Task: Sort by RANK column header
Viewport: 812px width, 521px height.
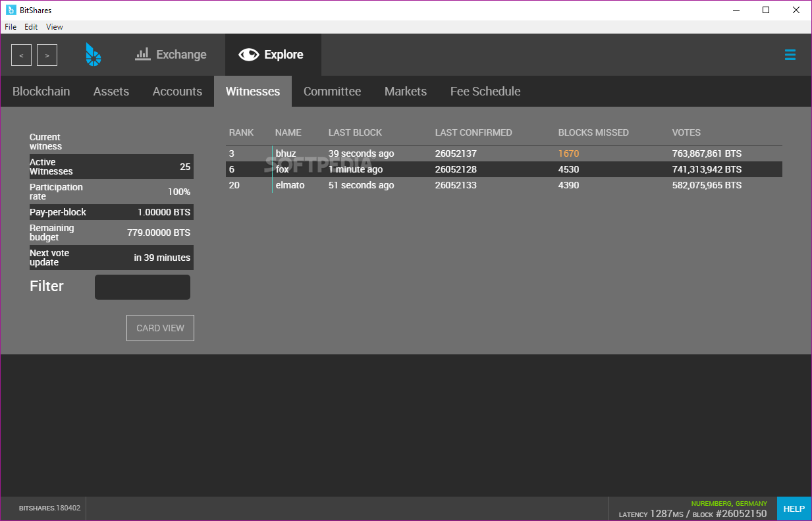Action: click(x=241, y=132)
